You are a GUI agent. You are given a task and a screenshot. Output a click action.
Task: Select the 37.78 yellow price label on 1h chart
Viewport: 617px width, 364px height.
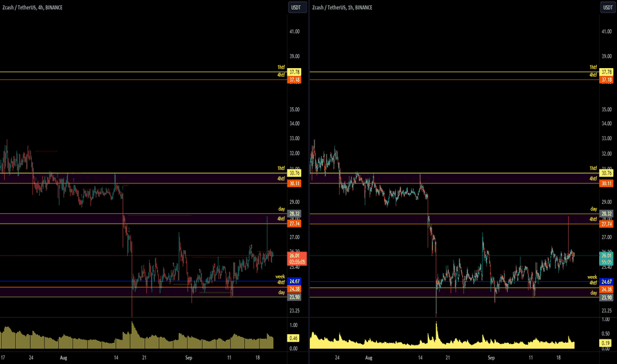tap(606, 72)
